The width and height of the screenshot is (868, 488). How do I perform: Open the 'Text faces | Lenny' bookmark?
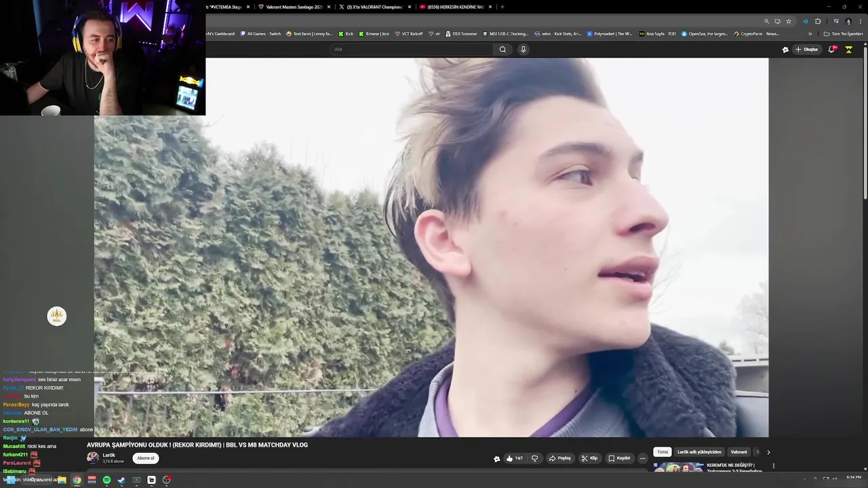click(x=309, y=34)
